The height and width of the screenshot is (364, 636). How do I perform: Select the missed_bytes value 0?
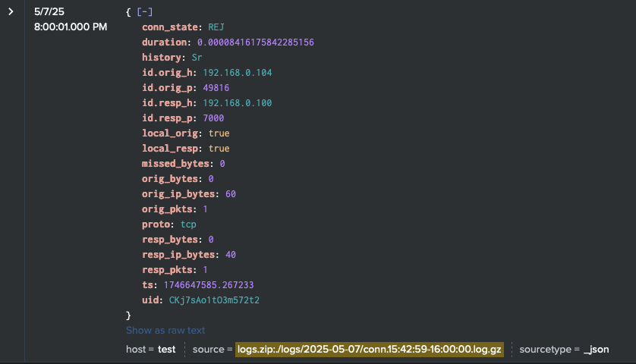click(x=222, y=164)
